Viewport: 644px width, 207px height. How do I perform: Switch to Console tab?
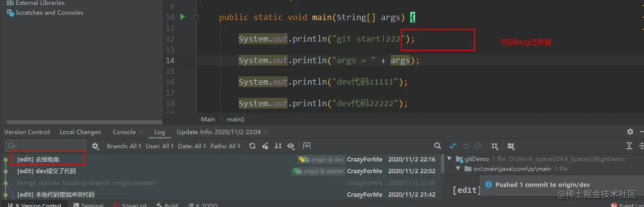coord(124,132)
